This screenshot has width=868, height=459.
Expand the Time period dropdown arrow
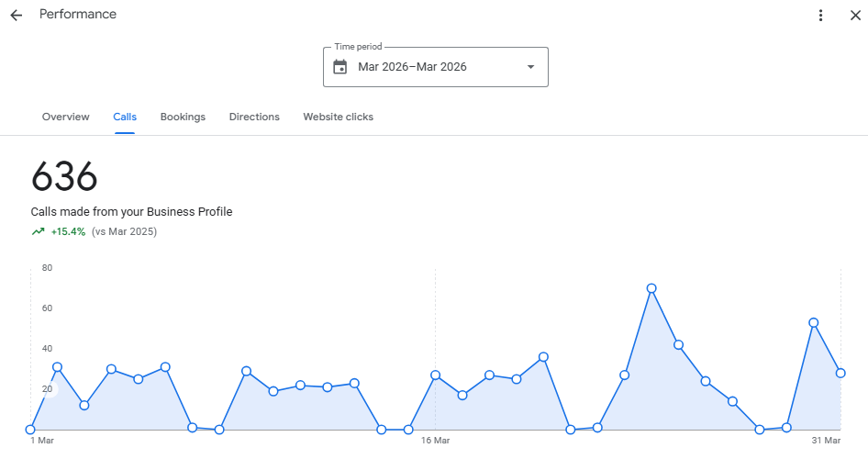pos(530,67)
